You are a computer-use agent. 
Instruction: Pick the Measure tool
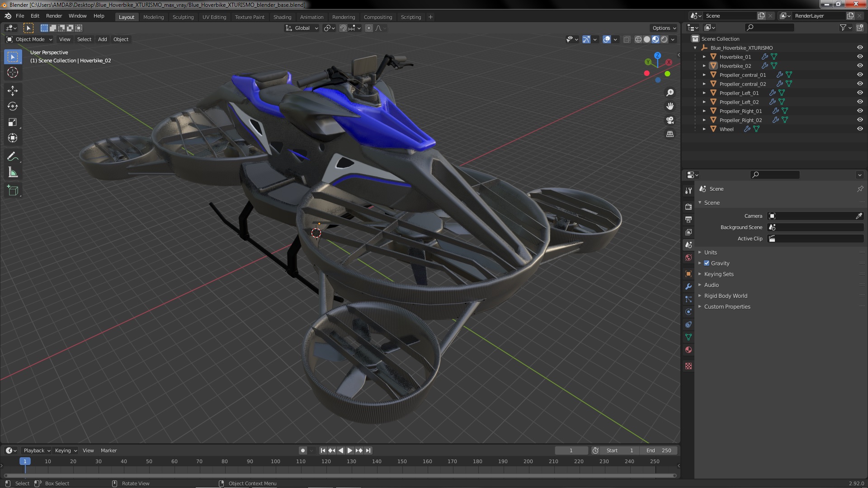(x=13, y=172)
